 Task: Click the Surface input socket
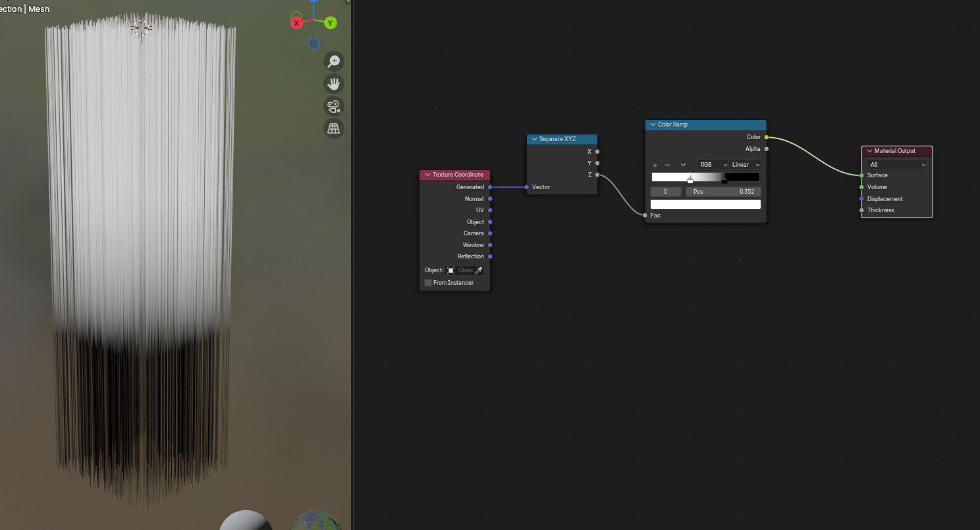tap(861, 175)
